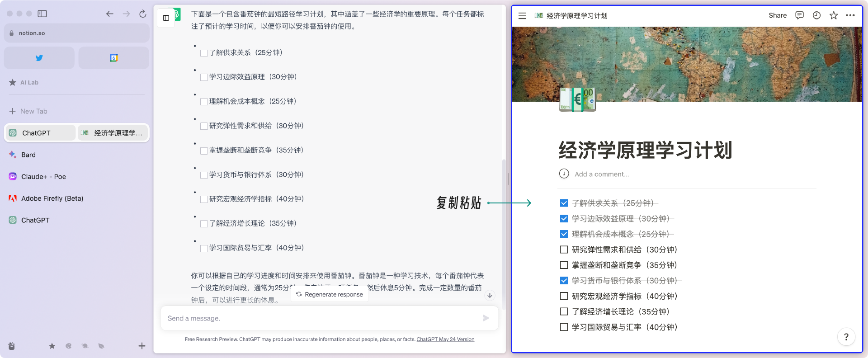Screen dimensions: 868x358
Task: Switch to the leaf space icon
Action: (101, 346)
